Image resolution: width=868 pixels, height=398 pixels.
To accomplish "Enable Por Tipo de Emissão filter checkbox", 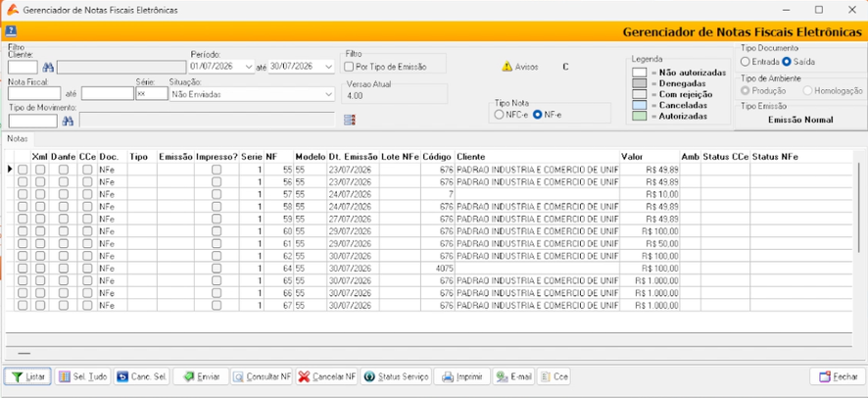I will coord(349,67).
